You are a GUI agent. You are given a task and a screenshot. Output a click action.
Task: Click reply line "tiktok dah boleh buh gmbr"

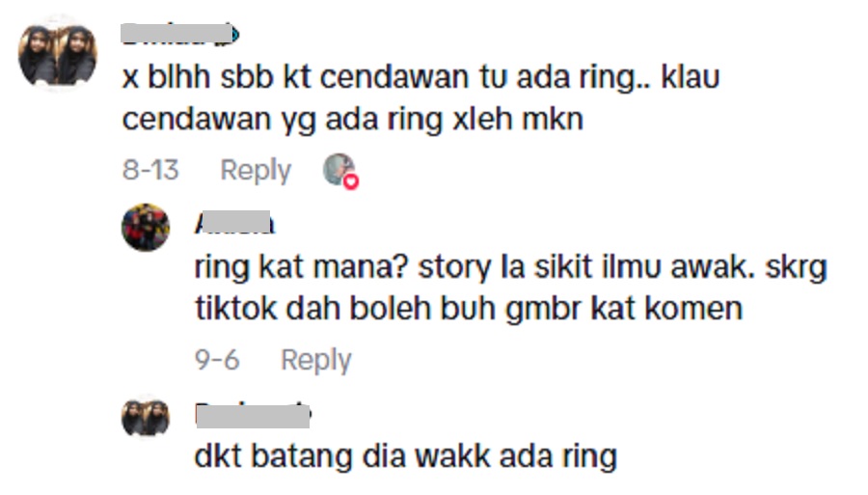[x=469, y=309]
